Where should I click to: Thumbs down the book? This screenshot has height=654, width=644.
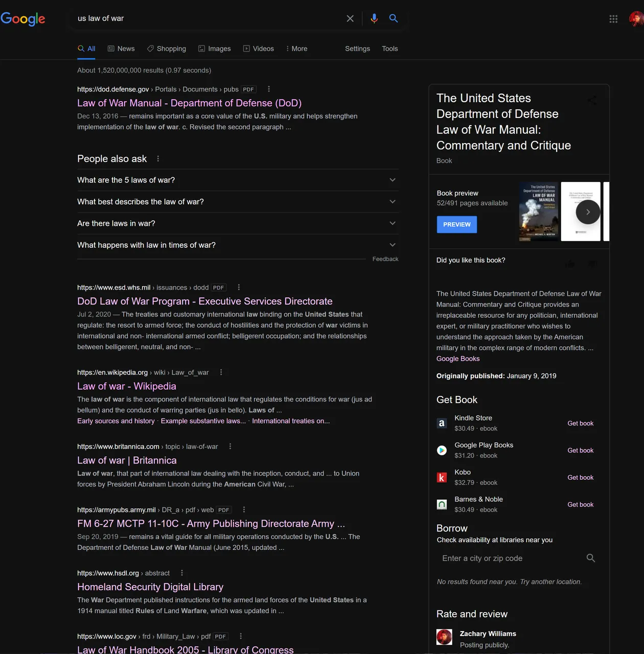point(592,264)
